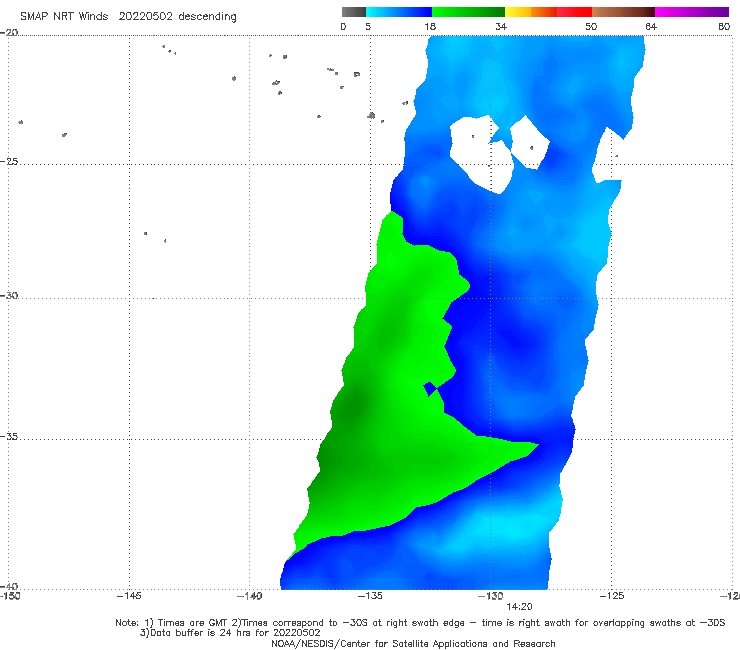The width and height of the screenshot is (740, 650).
Task: Click the longitude label "-135"
Action: click(x=370, y=596)
